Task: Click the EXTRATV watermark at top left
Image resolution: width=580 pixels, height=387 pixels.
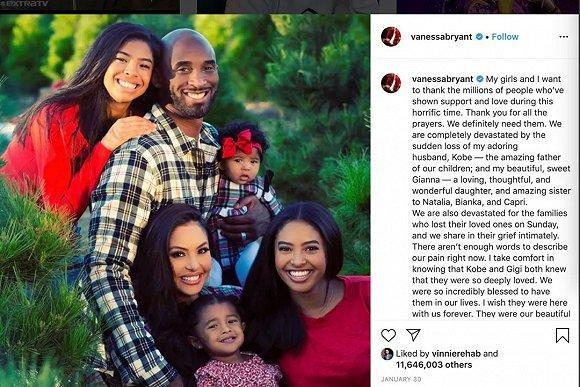Action: coord(24,4)
